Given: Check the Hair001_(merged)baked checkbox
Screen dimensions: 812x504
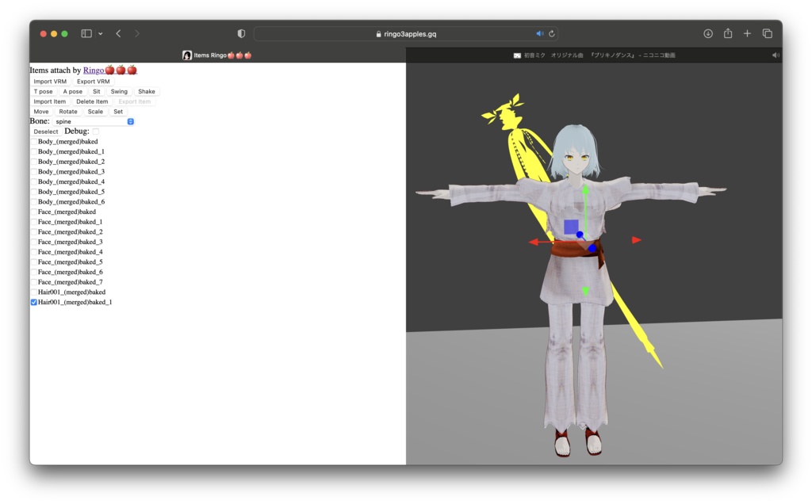Looking at the screenshot, I should pos(34,292).
